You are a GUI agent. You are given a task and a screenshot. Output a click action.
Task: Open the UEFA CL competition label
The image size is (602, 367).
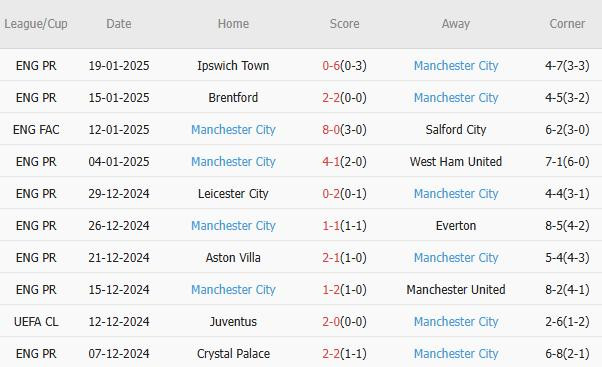pos(36,322)
